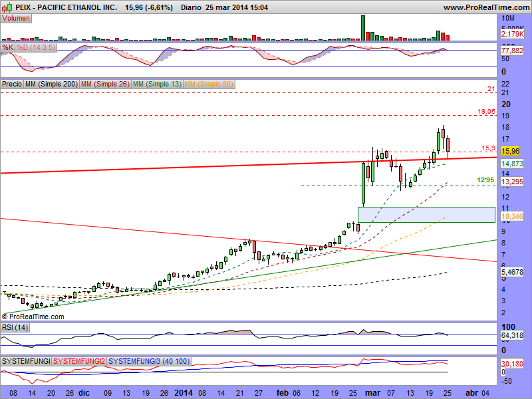Click the 25 mar 2014 15:04 timestamp
The image size is (532, 399).
click(x=237, y=7)
